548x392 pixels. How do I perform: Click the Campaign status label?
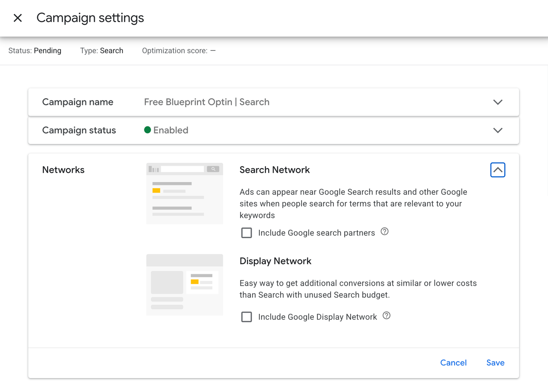79,130
